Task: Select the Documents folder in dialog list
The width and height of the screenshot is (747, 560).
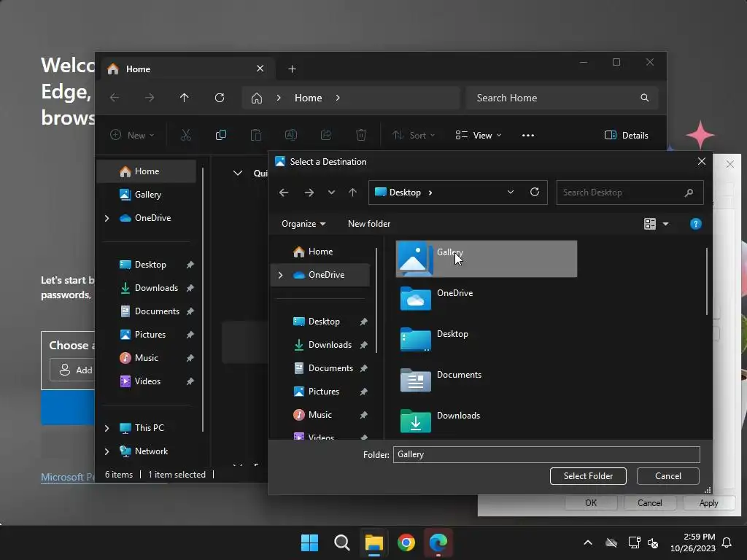Action: pos(487,381)
